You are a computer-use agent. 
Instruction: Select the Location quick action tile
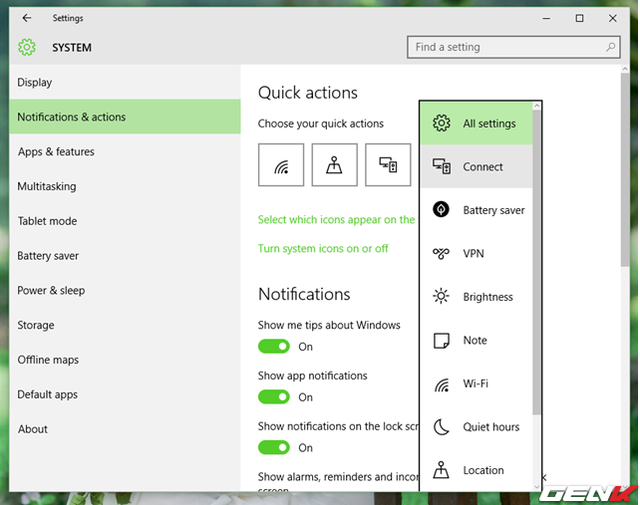click(334, 165)
